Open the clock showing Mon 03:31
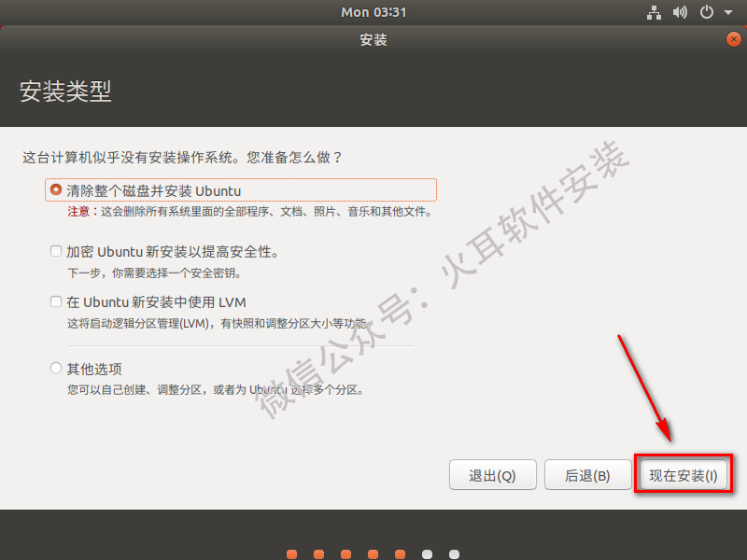747x560 pixels. (x=373, y=12)
